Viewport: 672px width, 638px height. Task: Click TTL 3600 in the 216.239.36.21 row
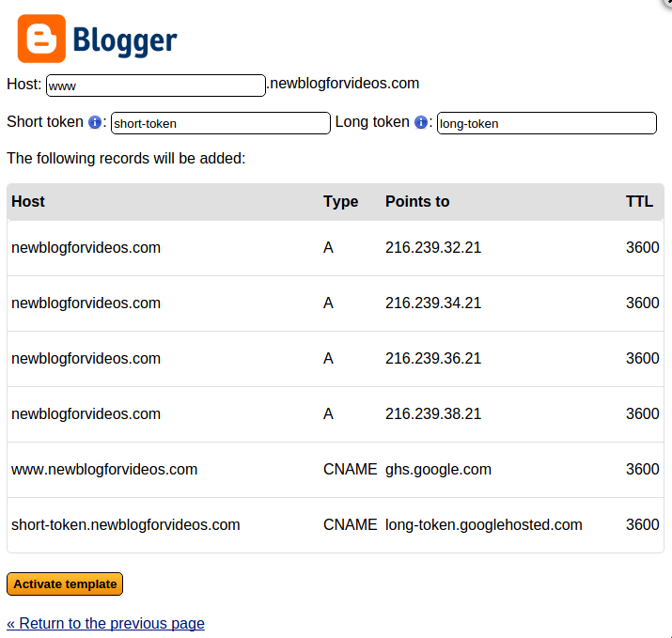(643, 358)
